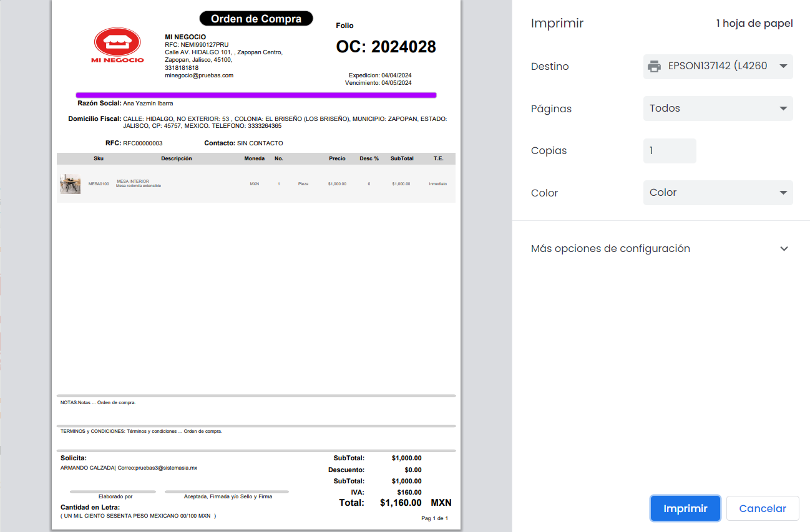Open the Destino dropdown arrow
The image size is (810, 532).
coord(783,66)
